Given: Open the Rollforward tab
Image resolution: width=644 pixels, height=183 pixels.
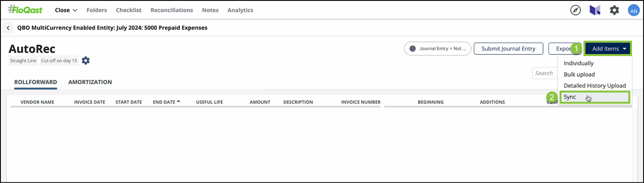Looking at the screenshot, I should (x=35, y=82).
